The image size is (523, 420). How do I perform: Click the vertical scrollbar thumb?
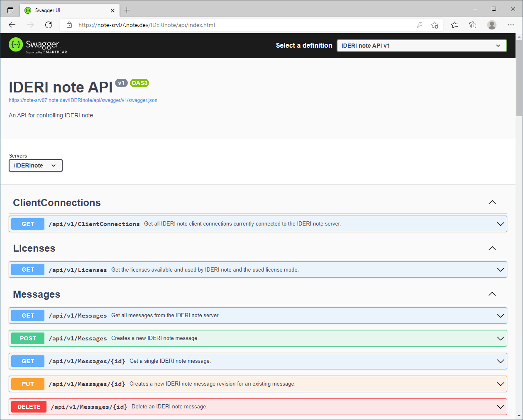coord(519,78)
